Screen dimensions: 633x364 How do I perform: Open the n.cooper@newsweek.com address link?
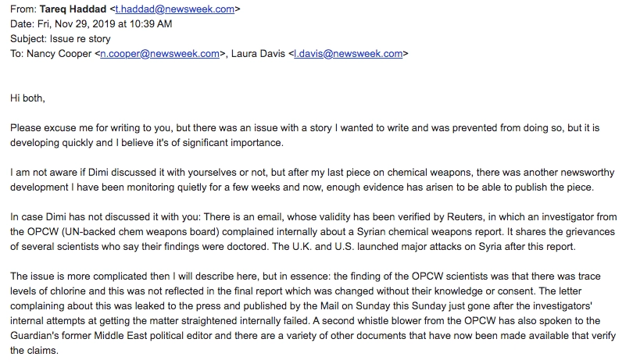tap(160, 54)
